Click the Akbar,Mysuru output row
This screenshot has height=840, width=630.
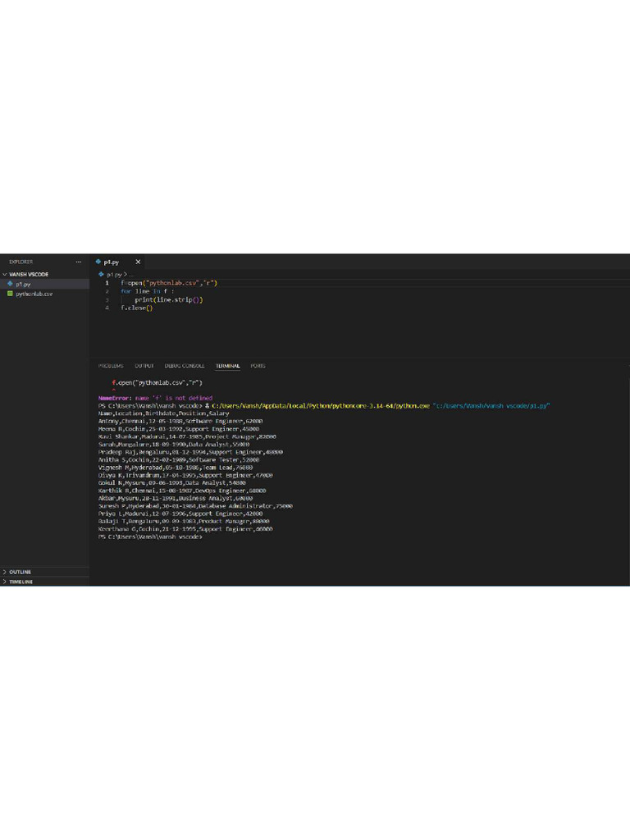[176, 498]
